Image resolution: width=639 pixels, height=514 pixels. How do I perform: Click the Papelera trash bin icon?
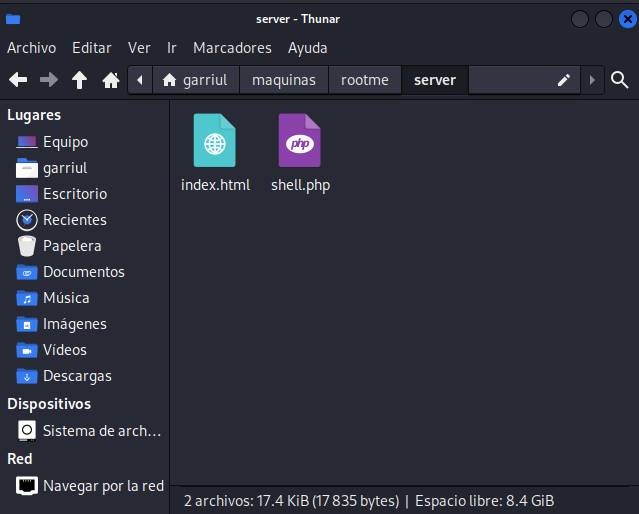[27, 246]
